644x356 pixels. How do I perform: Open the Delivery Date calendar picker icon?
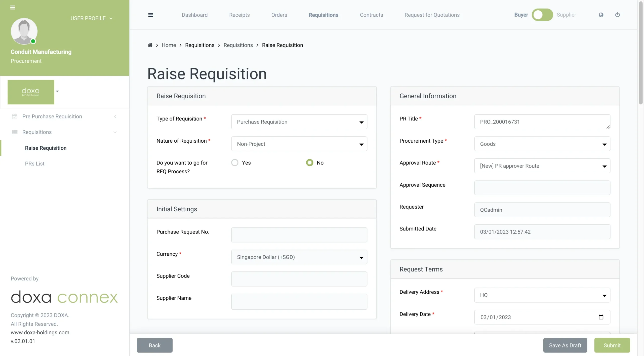point(601,317)
